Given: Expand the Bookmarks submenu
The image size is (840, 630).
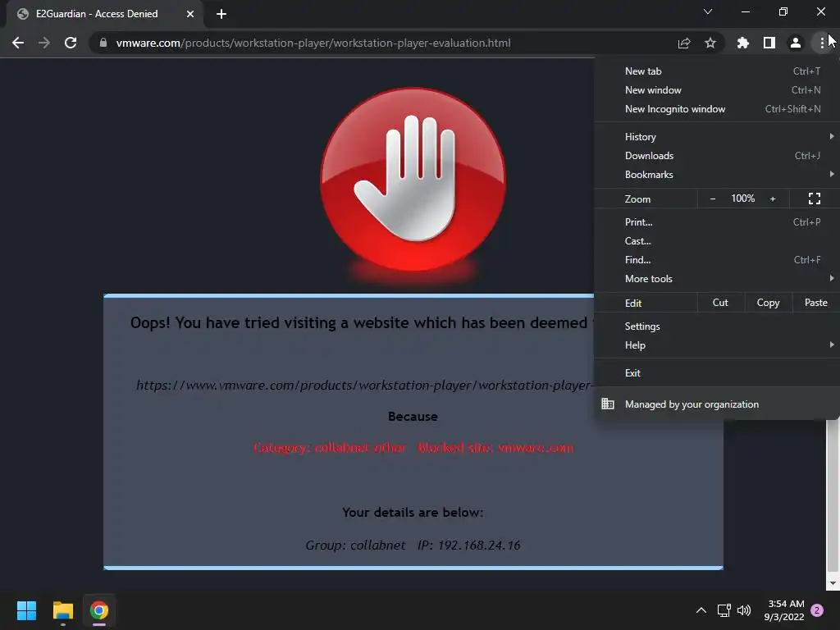Looking at the screenshot, I should click(x=717, y=175).
